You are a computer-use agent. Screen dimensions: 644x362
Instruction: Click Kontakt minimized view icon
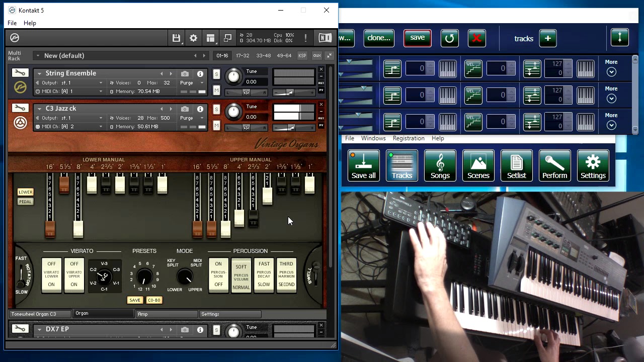pos(227,38)
